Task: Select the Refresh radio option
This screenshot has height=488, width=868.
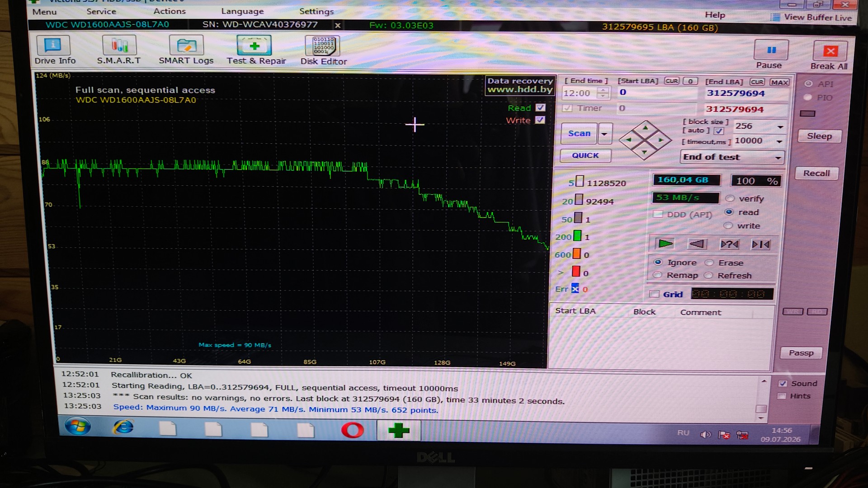Action: point(708,275)
